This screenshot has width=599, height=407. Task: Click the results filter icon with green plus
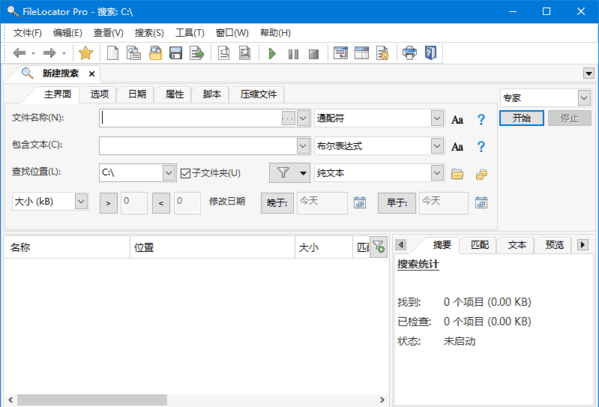point(379,246)
